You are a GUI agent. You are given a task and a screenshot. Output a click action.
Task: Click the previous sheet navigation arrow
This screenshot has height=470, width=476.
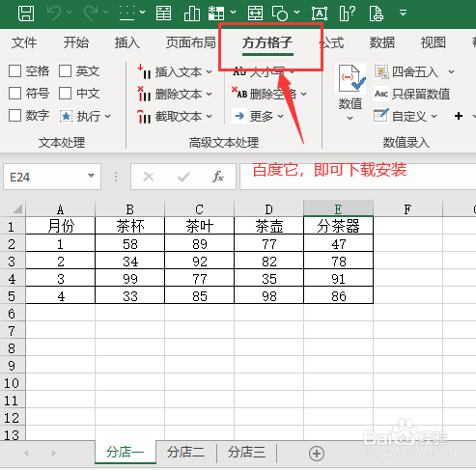(26, 454)
